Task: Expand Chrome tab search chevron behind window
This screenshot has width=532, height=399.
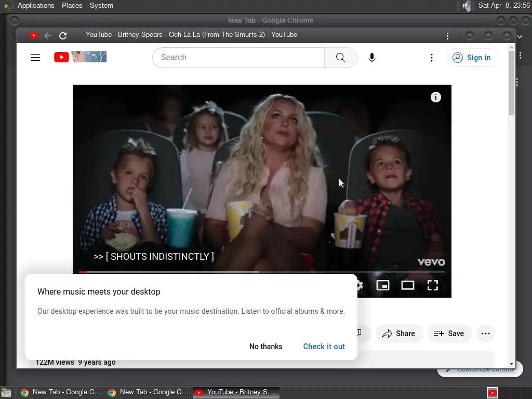Action: pyautogui.click(x=520, y=36)
